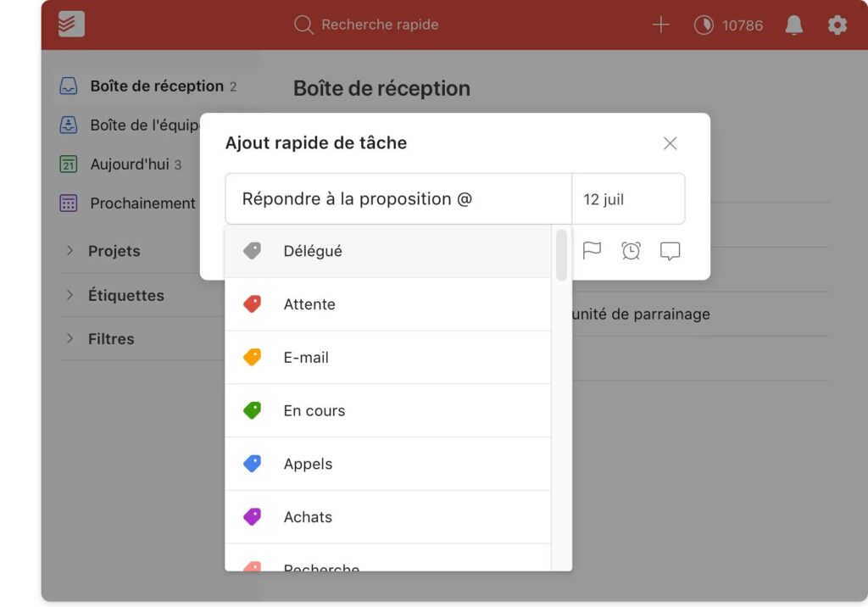Open the Recherche rapide search magnifier
The width and height of the screenshot is (868, 607).
click(303, 25)
